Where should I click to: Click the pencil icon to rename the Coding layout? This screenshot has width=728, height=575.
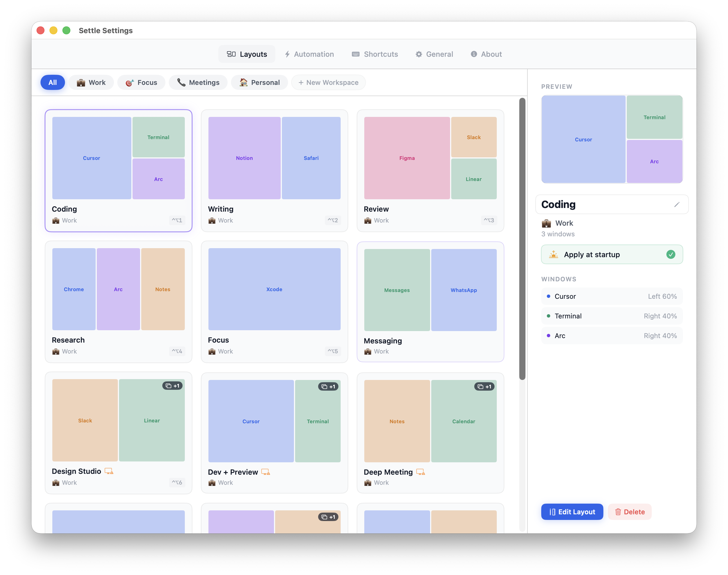coord(677,204)
